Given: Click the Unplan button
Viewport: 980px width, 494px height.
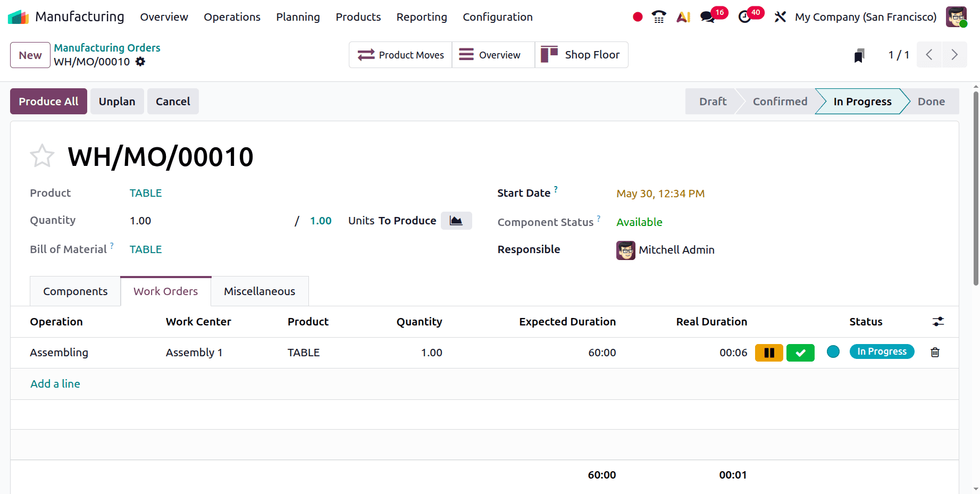Looking at the screenshot, I should click(x=117, y=102).
